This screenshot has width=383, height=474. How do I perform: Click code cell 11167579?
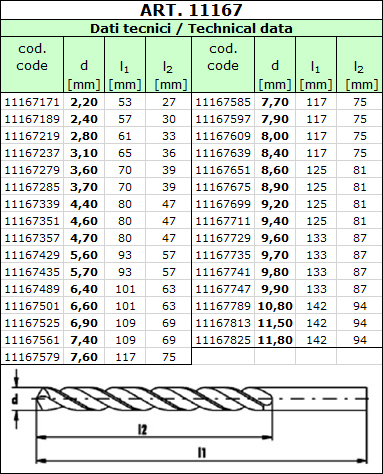(x=32, y=357)
